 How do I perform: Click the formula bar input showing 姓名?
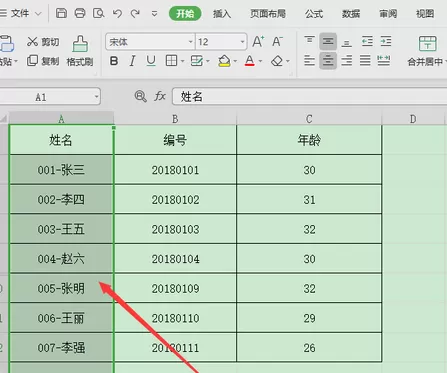pos(310,97)
